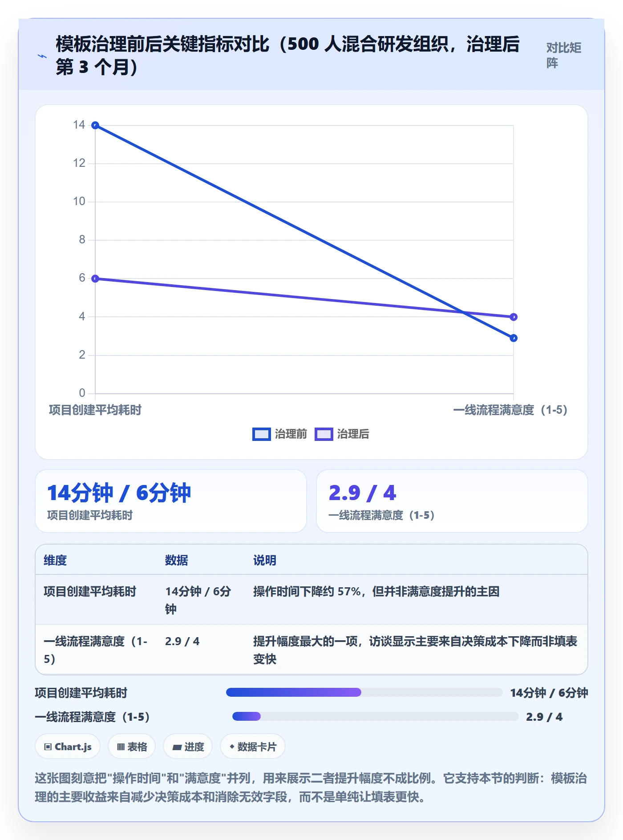Click the 治理前 data point at value 14
Screen dimensions: 623x840
coord(95,125)
